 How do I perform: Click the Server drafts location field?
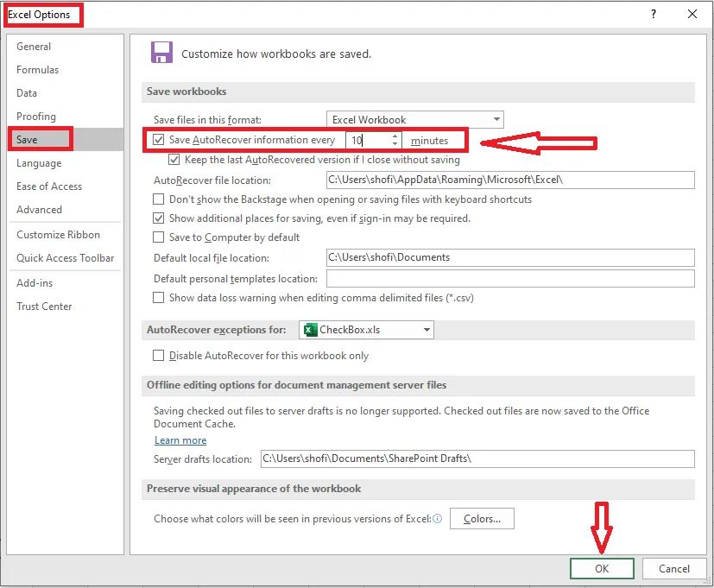[x=477, y=458]
